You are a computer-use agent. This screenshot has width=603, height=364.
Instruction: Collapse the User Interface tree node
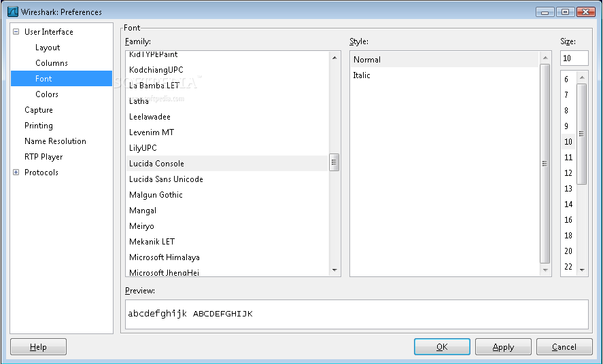(x=16, y=32)
